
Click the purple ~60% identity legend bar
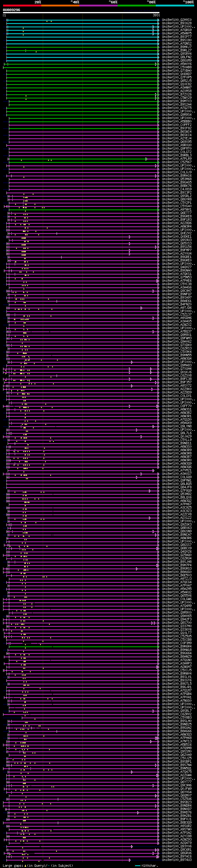point(98,6)
